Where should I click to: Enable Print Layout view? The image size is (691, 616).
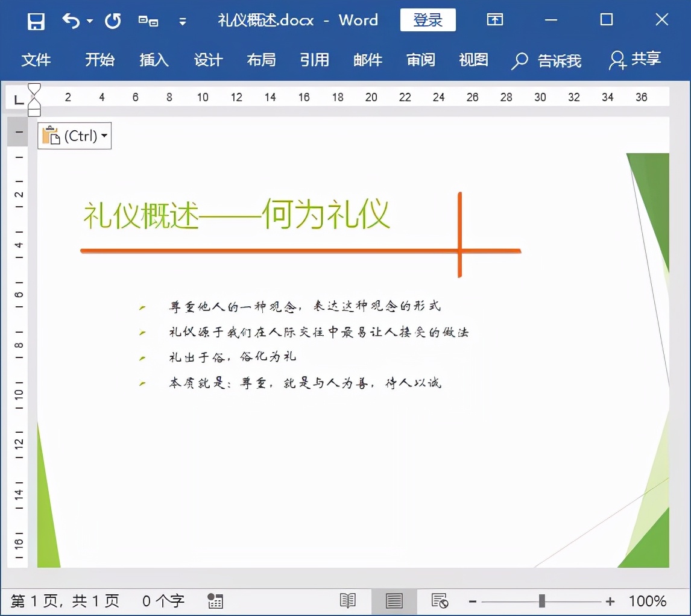coord(394,601)
